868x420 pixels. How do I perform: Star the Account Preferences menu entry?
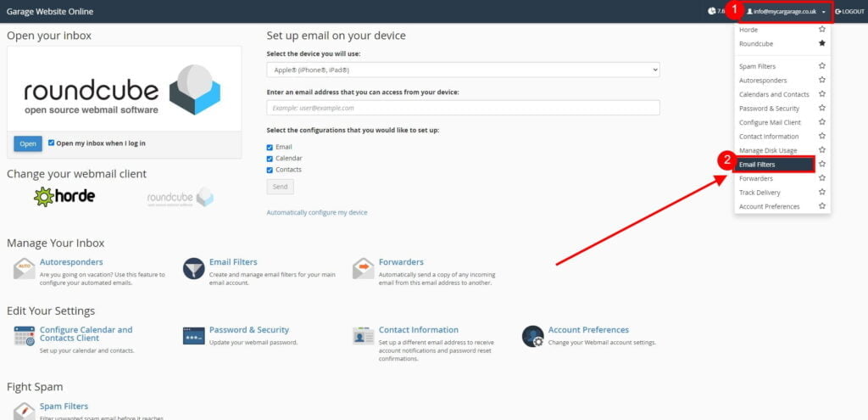point(822,206)
